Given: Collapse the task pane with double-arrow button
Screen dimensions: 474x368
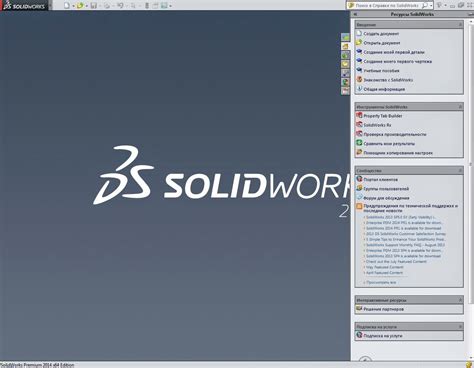Looking at the screenshot, I should 355,14.
